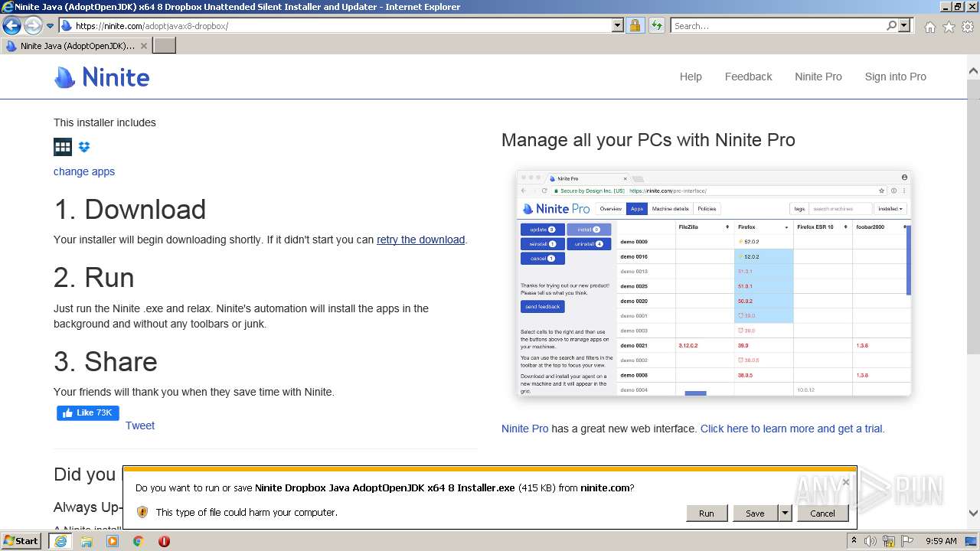980x551 pixels.
Task: Click the security lock icon
Action: (x=635, y=25)
